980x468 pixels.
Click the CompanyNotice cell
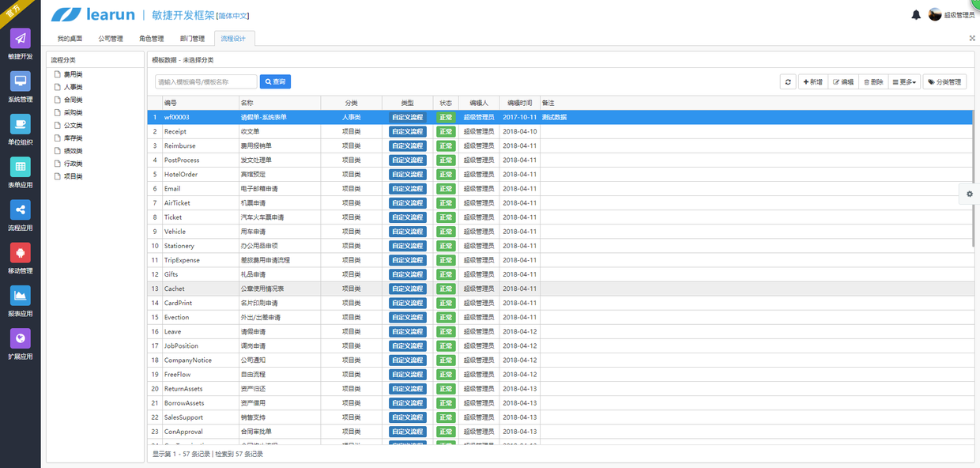coord(200,360)
